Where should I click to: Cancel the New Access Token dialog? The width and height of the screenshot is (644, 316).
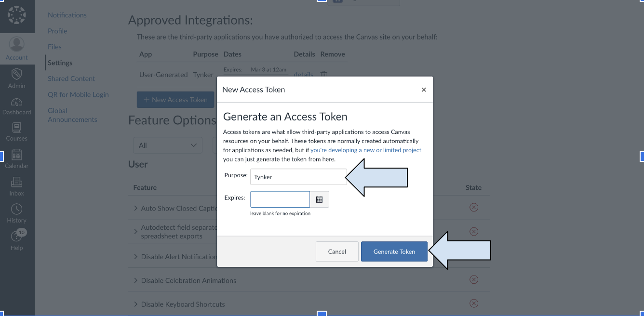click(x=337, y=251)
